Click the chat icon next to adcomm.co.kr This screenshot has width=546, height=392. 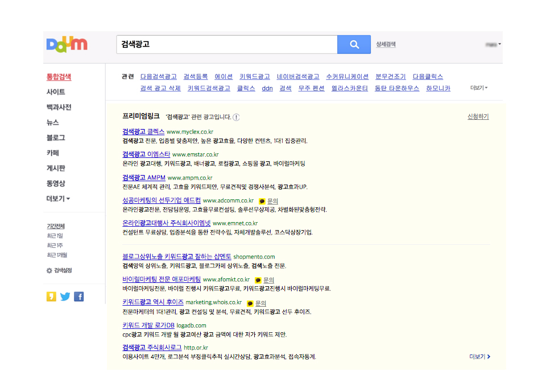pos(262,201)
